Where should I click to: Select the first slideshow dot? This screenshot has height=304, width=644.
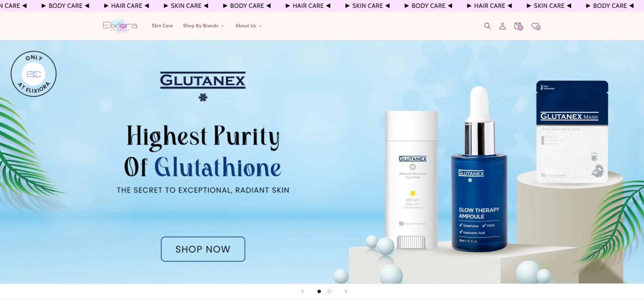[319, 291]
